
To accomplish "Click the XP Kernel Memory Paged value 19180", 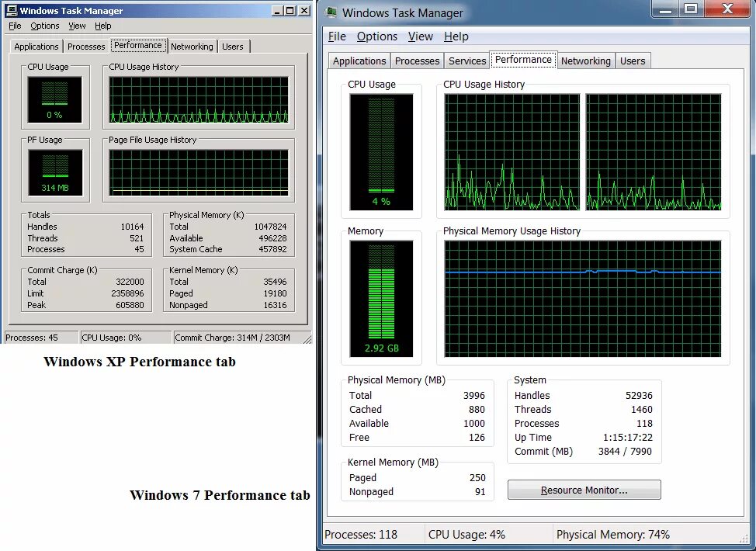I will pos(275,293).
